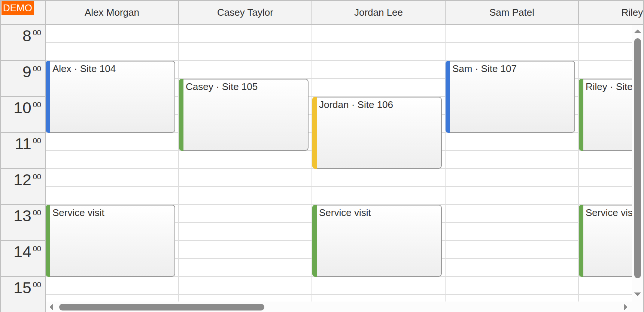Click the orange DEMO badge
Viewport: 644px width, 312px height.
[18, 8]
